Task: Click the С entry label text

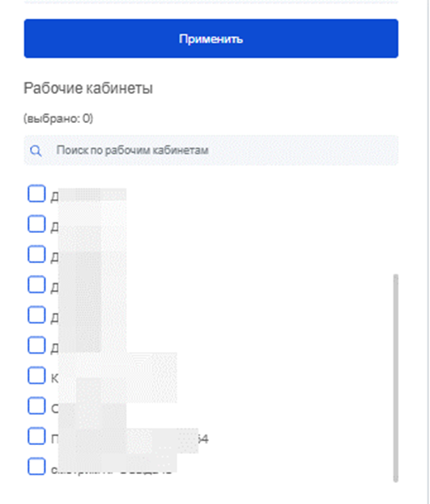Action: point(88,409)
